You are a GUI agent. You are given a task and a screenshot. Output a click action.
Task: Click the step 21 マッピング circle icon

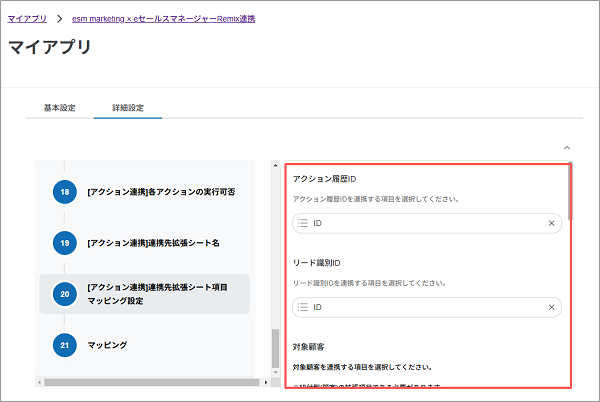(x=65, y=345)
